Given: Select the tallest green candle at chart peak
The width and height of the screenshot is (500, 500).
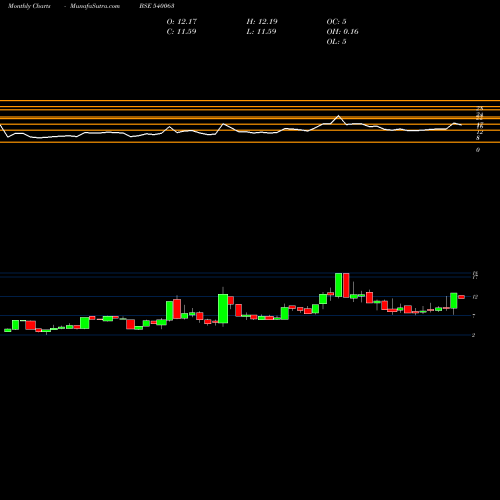Looking at the screenshot, I should (x=338, y=285).
